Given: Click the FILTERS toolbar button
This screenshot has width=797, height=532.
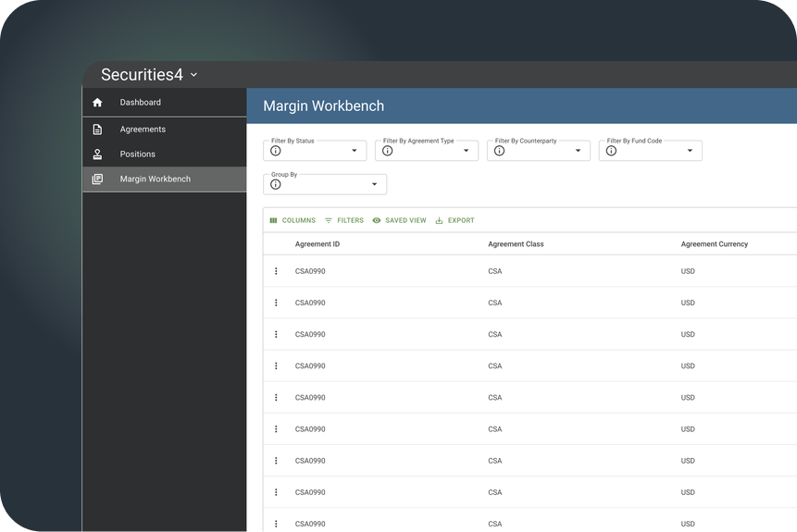Looking at the screenshot, I should tap(344, 220).
